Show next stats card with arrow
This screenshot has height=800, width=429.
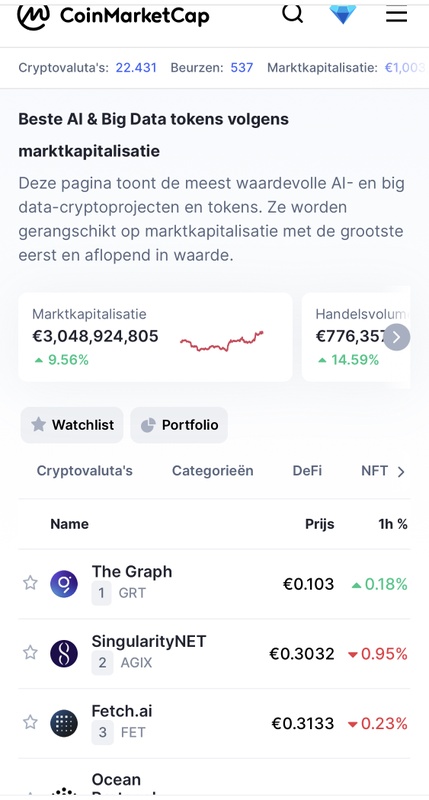[x=397, y=337]
